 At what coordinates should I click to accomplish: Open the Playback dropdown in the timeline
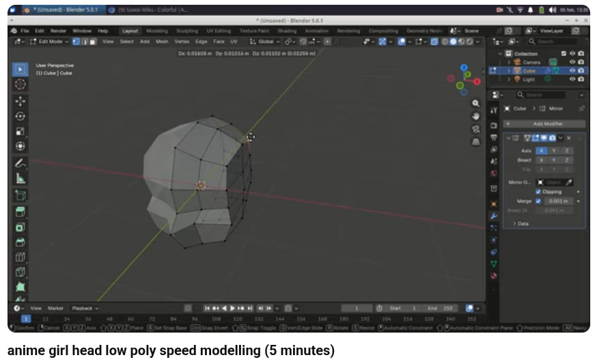tap(85, 308)
